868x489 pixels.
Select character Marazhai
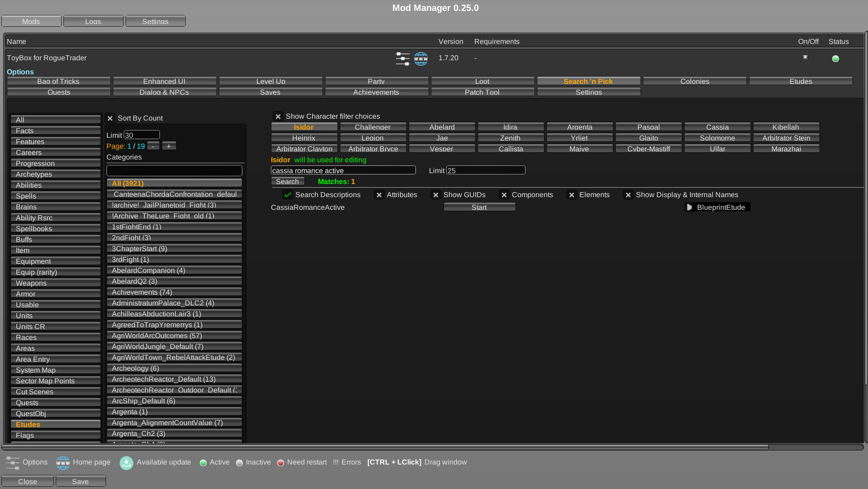pyautogui.click(x=786, y=149)
